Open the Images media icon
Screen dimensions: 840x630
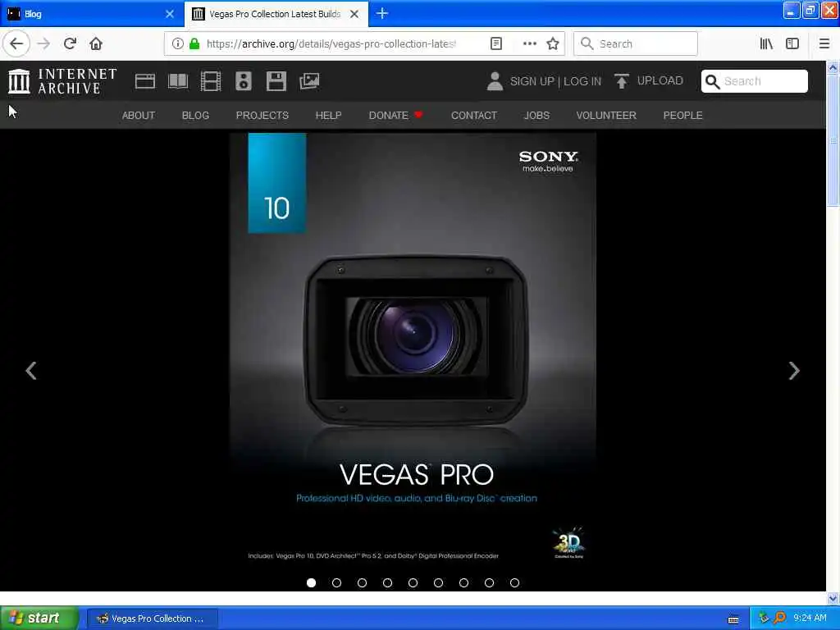(x=309, y=81)
